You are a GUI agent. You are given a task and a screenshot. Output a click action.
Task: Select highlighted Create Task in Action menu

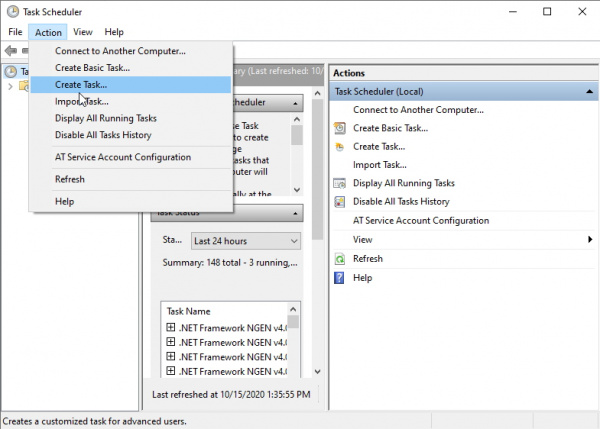point(131,85)
